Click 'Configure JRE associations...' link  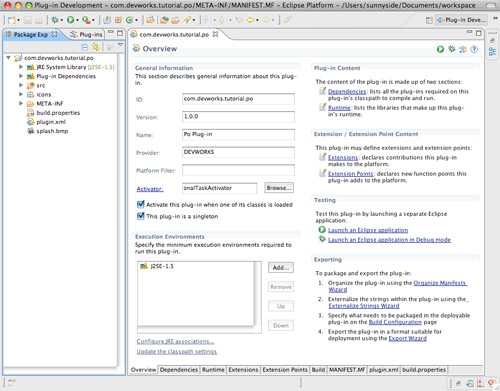175,341
